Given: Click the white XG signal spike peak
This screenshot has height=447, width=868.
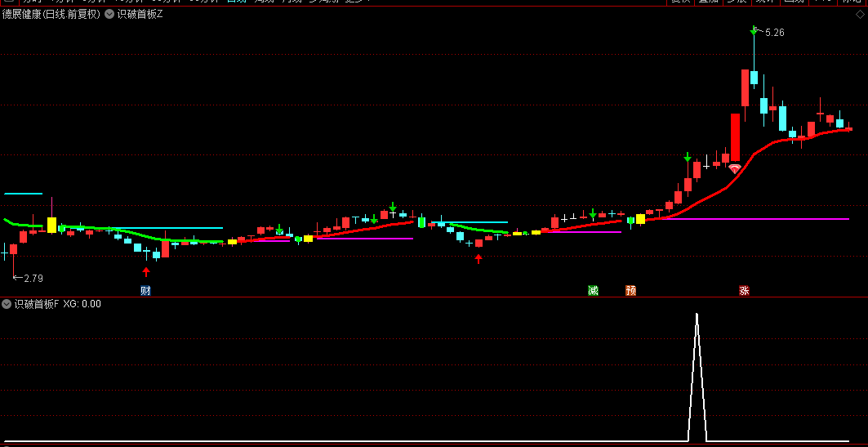Looking at the screenshot, I should [697, 315].
